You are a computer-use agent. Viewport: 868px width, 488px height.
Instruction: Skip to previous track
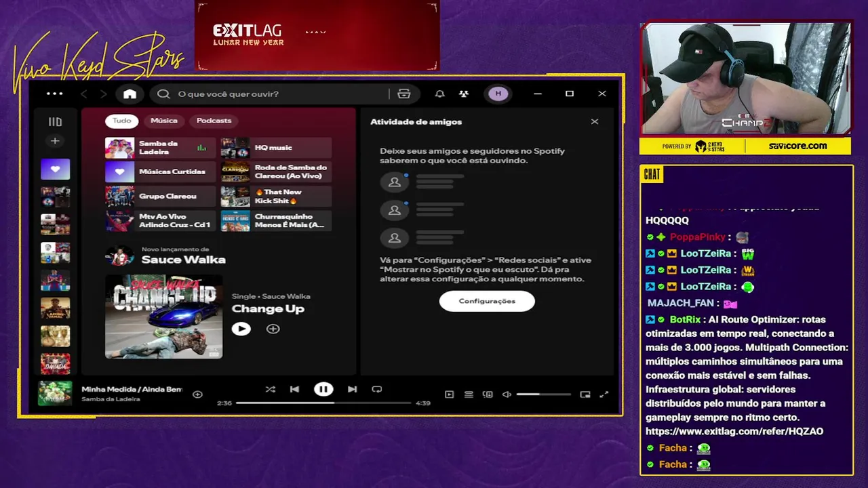[x=294, y=389]
